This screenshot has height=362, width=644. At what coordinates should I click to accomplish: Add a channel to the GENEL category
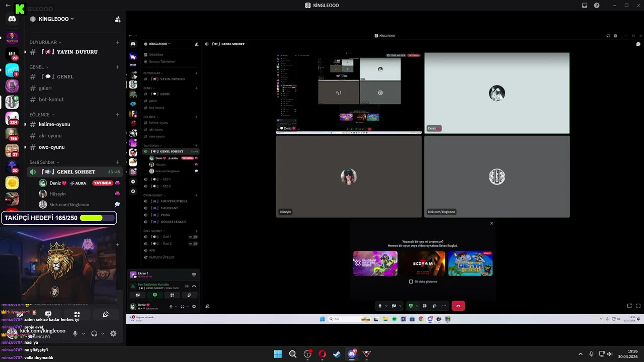coord(117,67)
